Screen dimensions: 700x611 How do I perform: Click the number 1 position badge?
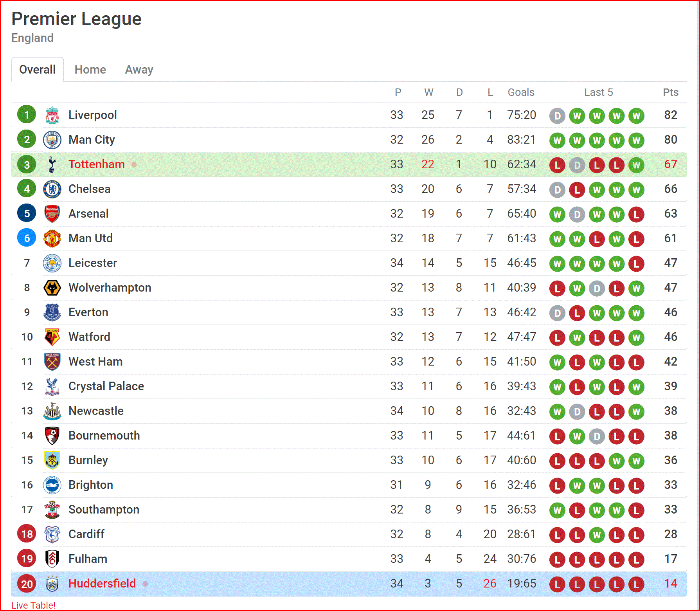(27, 115)
